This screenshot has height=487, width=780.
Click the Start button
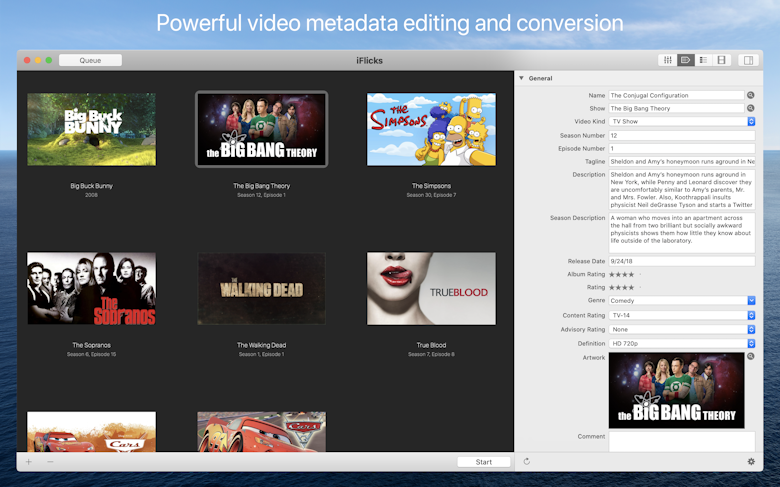pyautogui.click(x=484, y=462)
